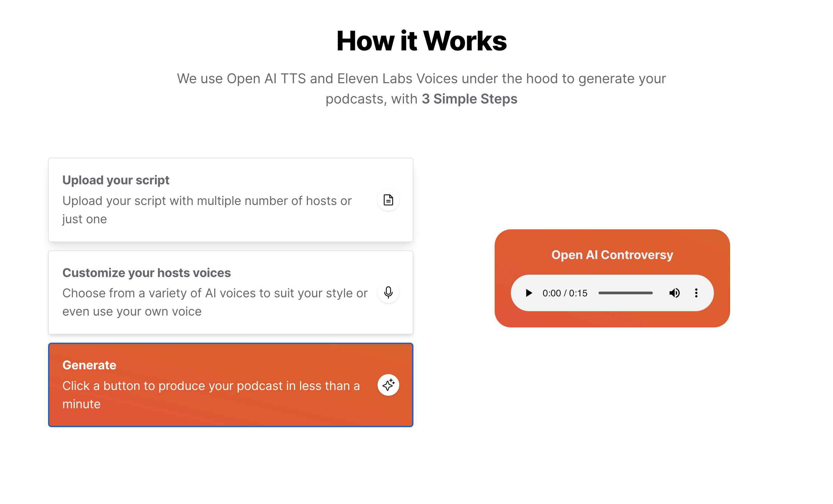Viewport: 833px width, 504px height.
Task: Click the Upload your script heading text
Action: pyautogui.click(x=116, y=180)
